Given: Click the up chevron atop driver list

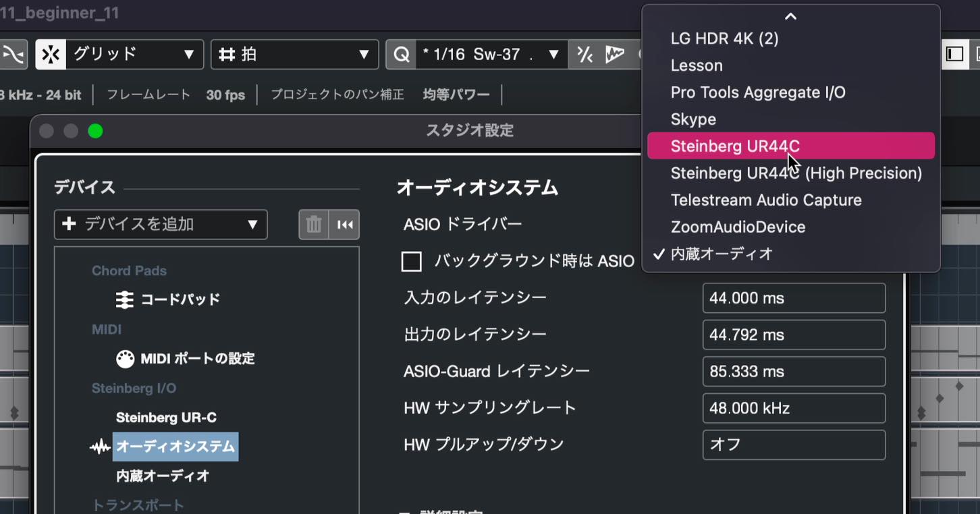Looking at the screenshot, I should click(791, 16).
